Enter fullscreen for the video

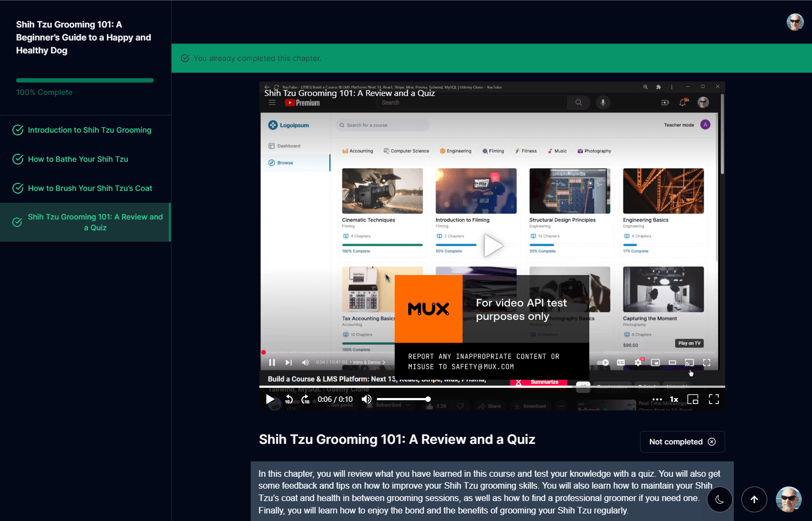(714, 399)
